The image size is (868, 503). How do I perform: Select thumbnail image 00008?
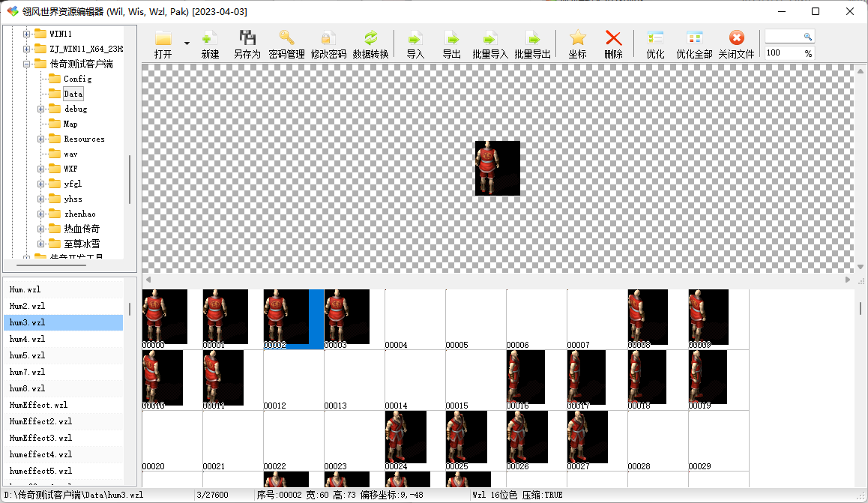(648, 317)
